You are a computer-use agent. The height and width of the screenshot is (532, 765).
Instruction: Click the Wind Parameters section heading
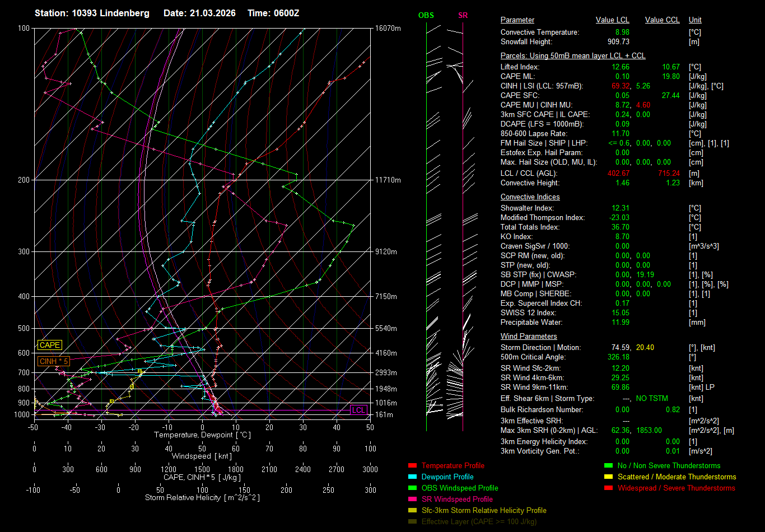pyautogui.click(x=529, y=337)
